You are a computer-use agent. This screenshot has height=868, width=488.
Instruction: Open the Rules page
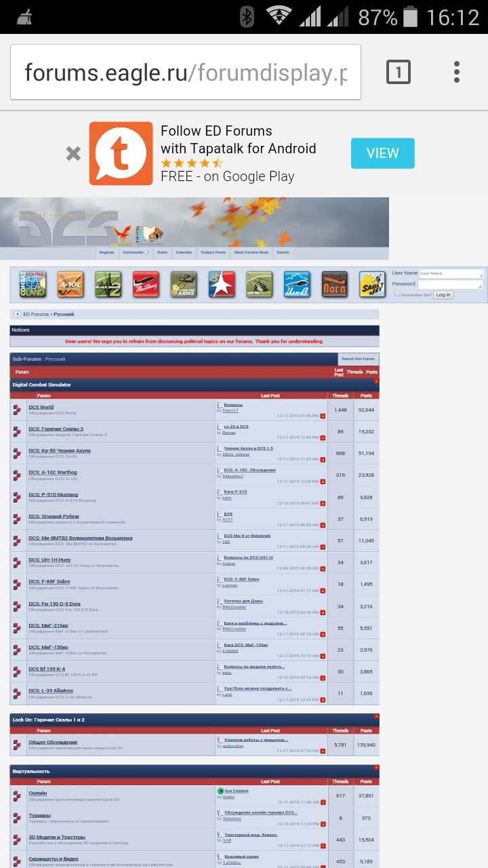point(163,252)
